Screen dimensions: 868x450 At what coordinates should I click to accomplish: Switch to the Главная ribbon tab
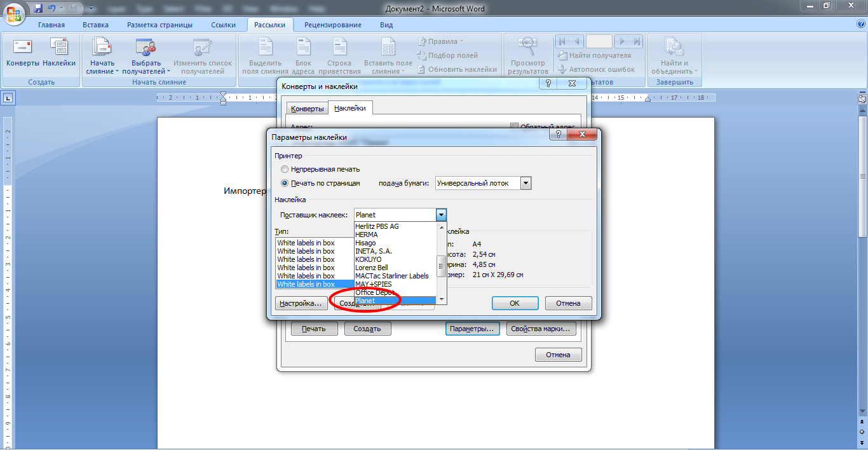click(51, 25)
